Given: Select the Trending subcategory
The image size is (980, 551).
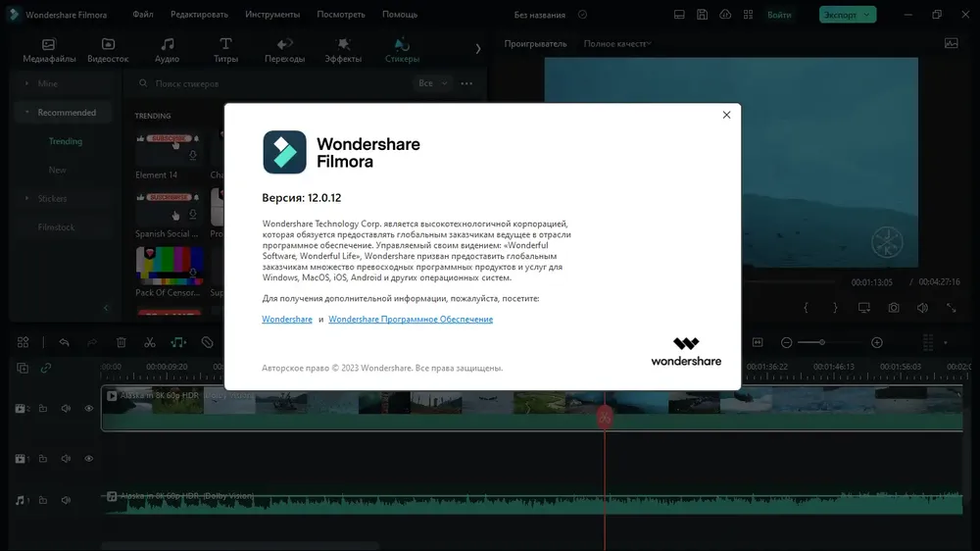Looking at the screenshot, I should [66, 141].
